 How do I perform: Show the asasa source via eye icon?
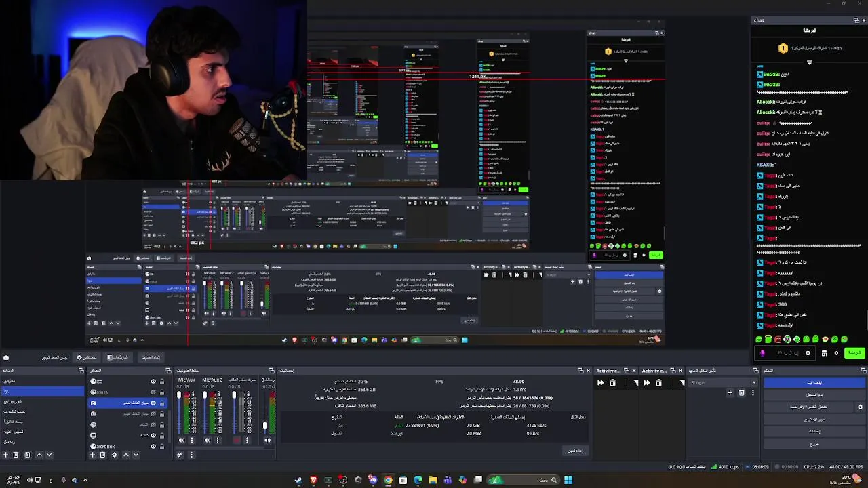pos(153,392)
